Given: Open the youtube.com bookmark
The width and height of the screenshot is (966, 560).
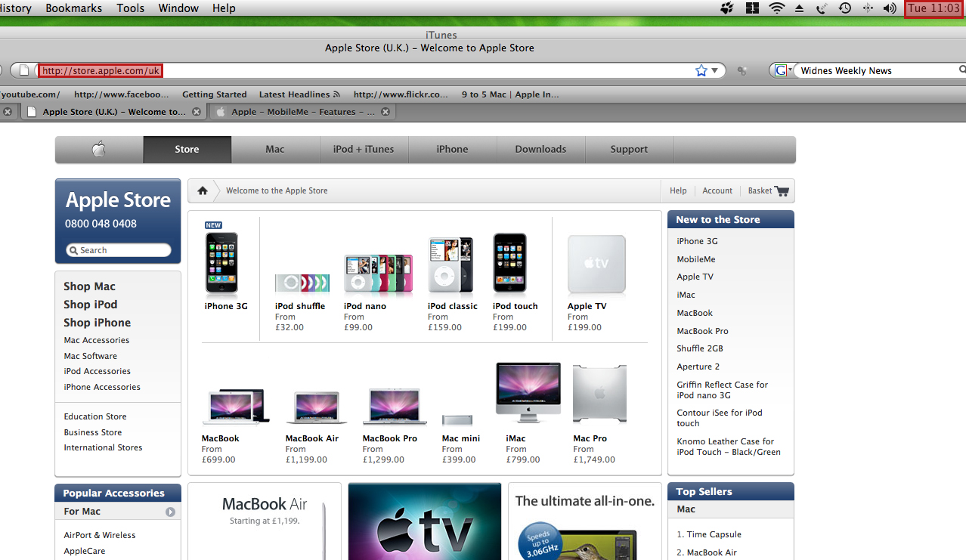Looking at the screenshot, I should tap(30, 94).
